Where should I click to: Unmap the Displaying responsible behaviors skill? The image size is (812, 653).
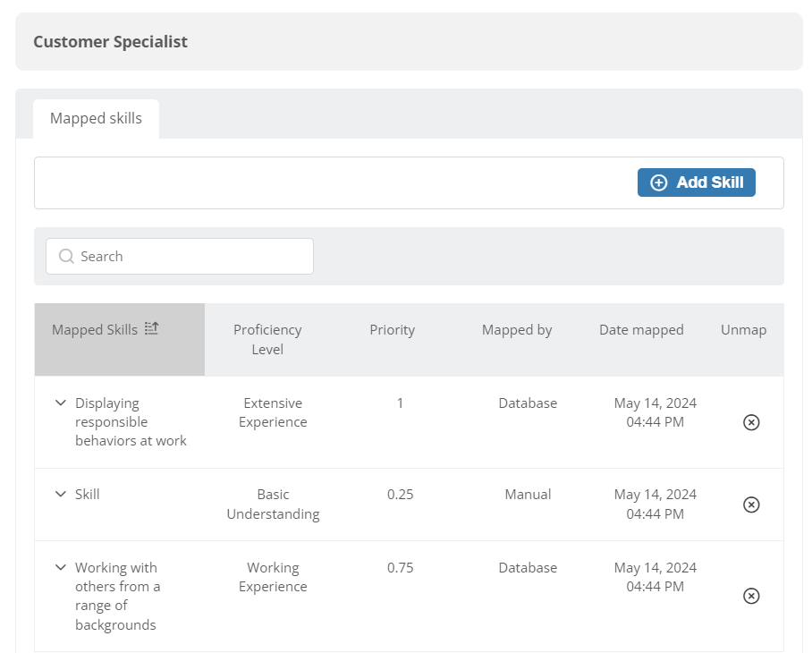[751, 422]
